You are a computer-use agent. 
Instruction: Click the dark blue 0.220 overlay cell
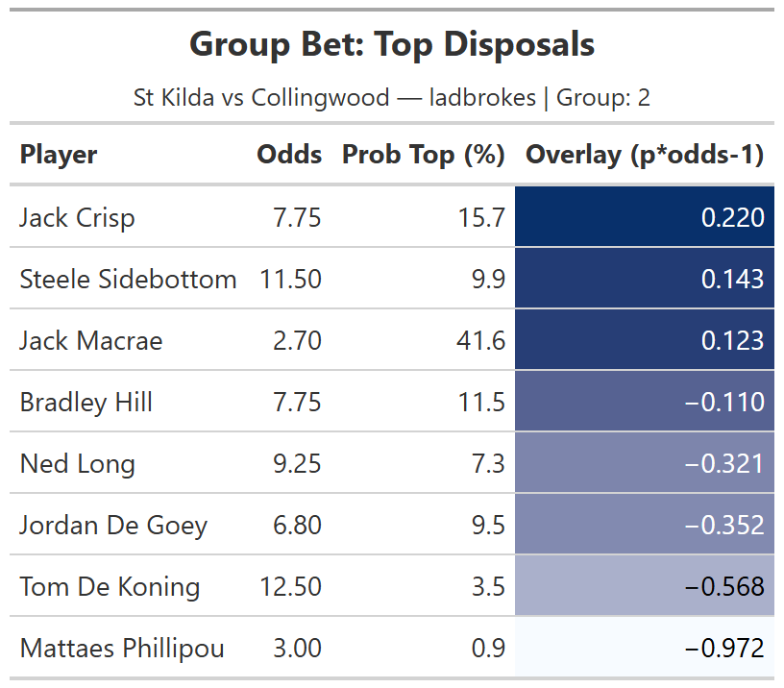(x=645, y=218)
